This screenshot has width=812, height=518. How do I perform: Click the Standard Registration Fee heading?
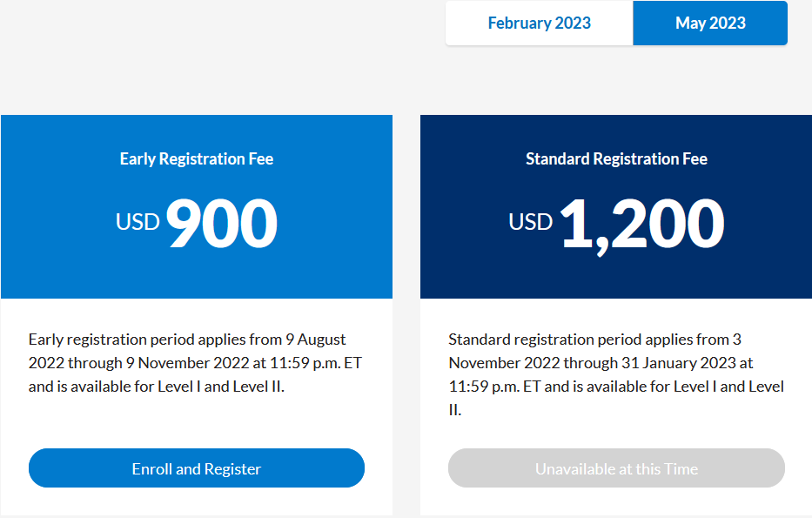pos(616,158)
